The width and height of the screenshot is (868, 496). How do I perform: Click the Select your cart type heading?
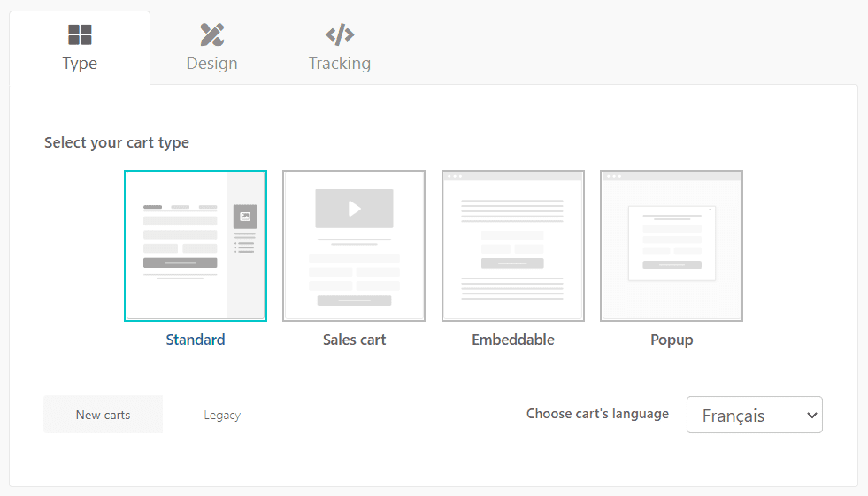[x=117, y=142]
